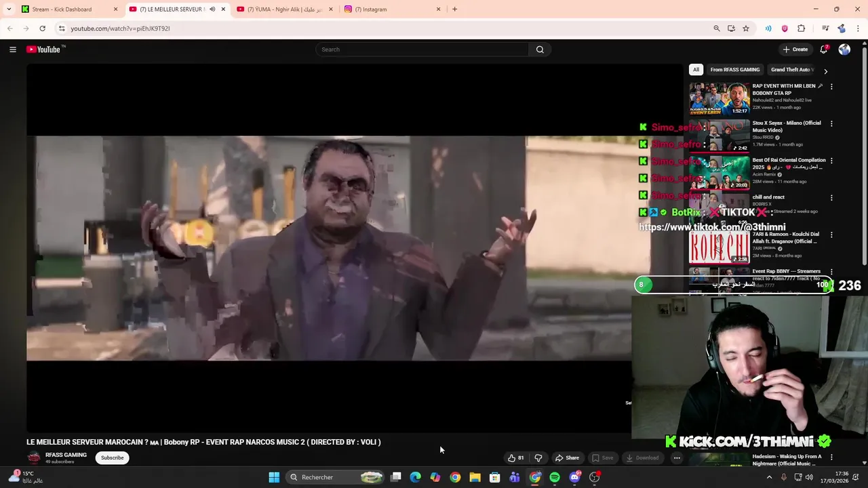The image size is (868, 488).
Task: Open the Windows Start button
Action: 274,477
